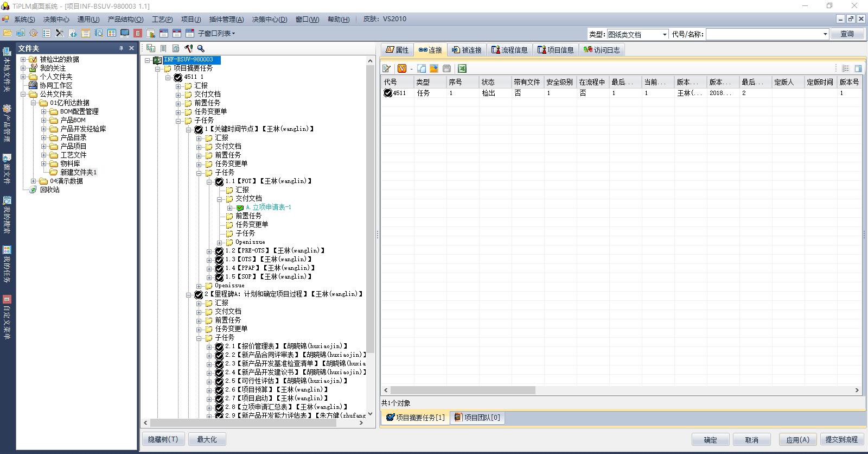Screen dimensions: 868x454
Task: Open the 插件管理(A) menu
Action: click(x=226, y=19)
